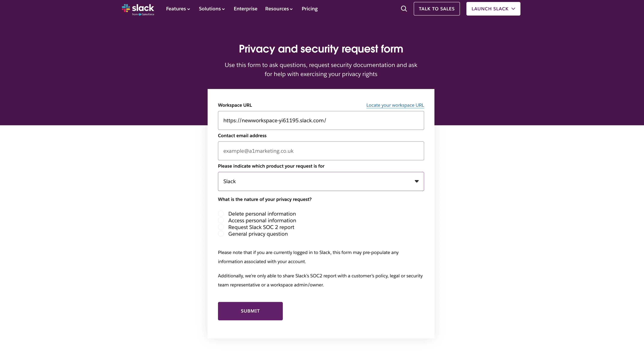Click into the Workspace URL field
Image resolution: width=644 pixels, height=362 pixels.
click(321, 121)
